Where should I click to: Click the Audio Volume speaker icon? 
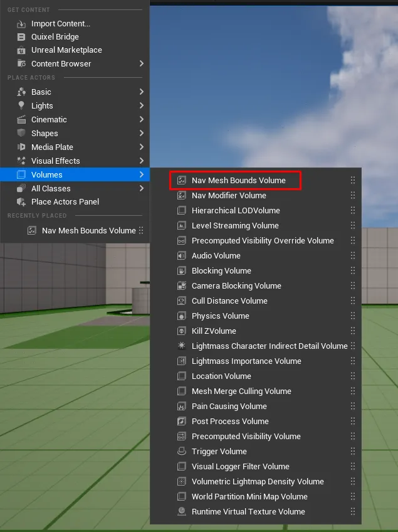pos(182,256)
